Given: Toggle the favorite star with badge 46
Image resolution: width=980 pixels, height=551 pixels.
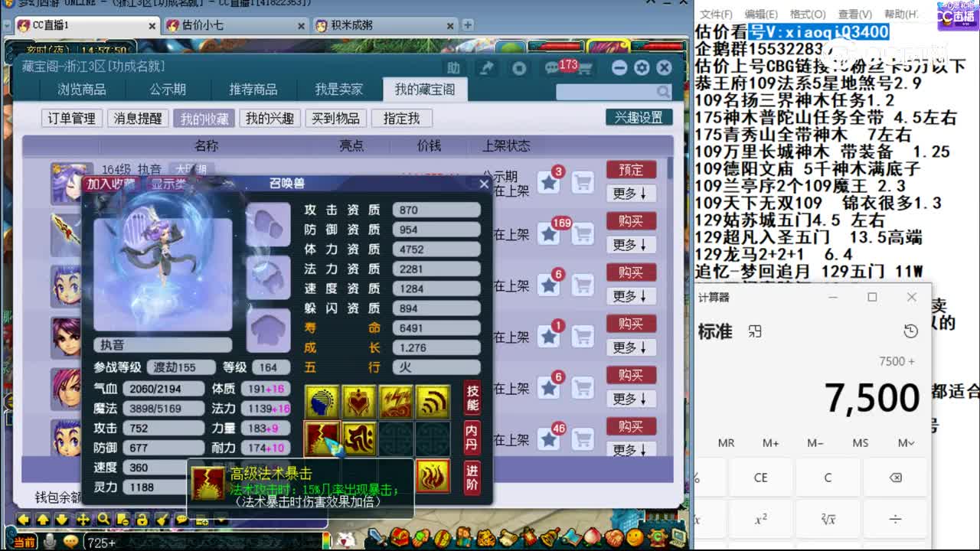Looking at the screenshot, I should click(548, 439).
